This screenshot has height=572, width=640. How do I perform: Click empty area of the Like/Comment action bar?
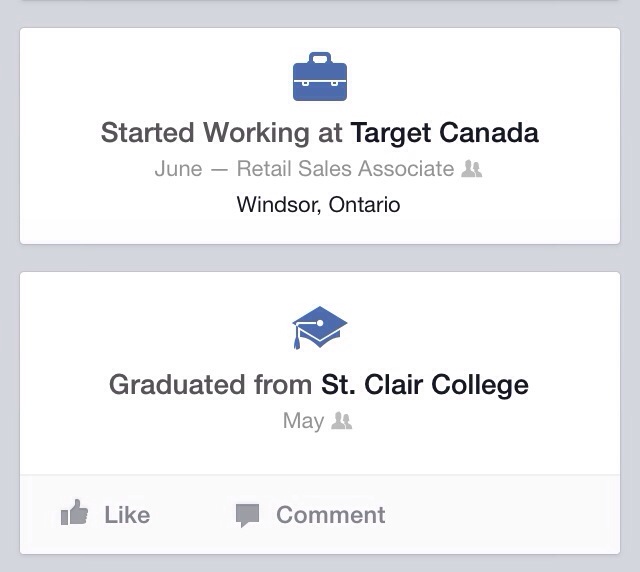pos(500,515)
